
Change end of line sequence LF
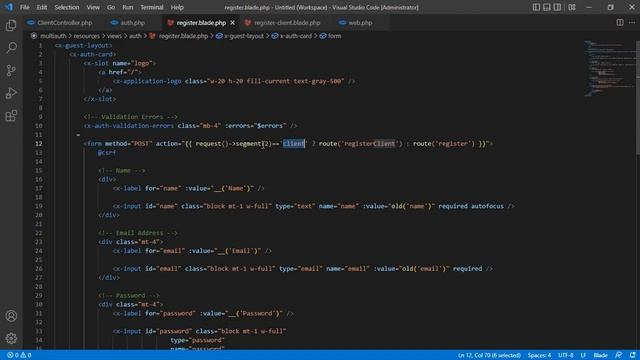click(583, 355)
